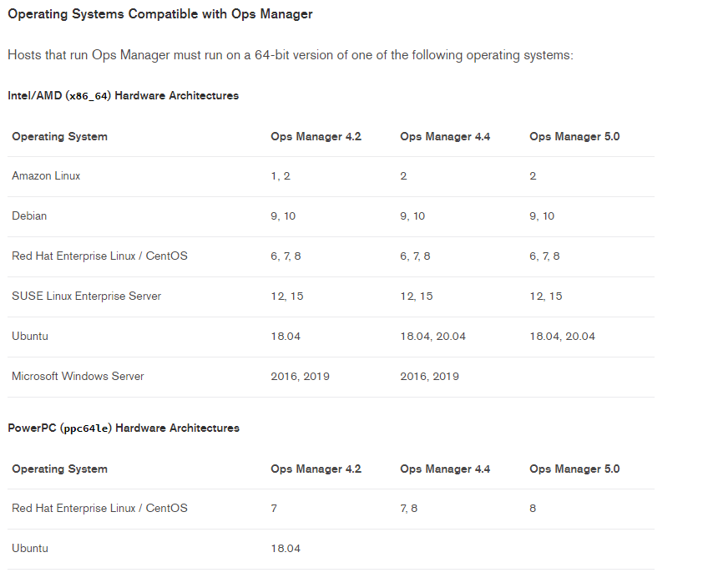Image resolution: width=703 pixels, height=588 pixels.
Task: Click Ops Manager 4.4 header in Intel/AMD table
Action: (x=445, y=137)
